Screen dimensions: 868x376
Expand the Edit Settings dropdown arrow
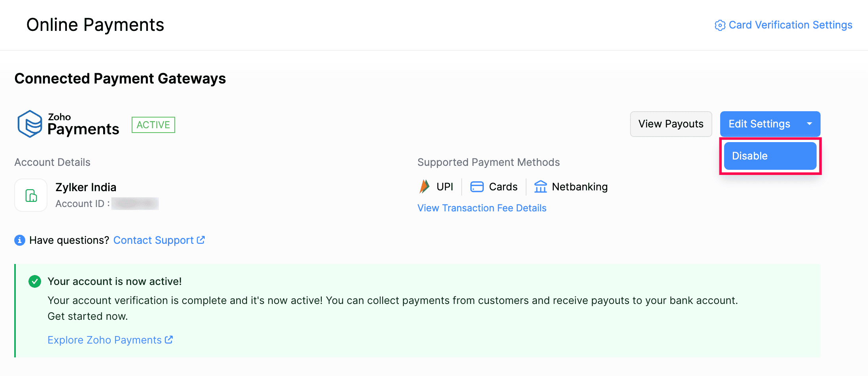[809, 124]
